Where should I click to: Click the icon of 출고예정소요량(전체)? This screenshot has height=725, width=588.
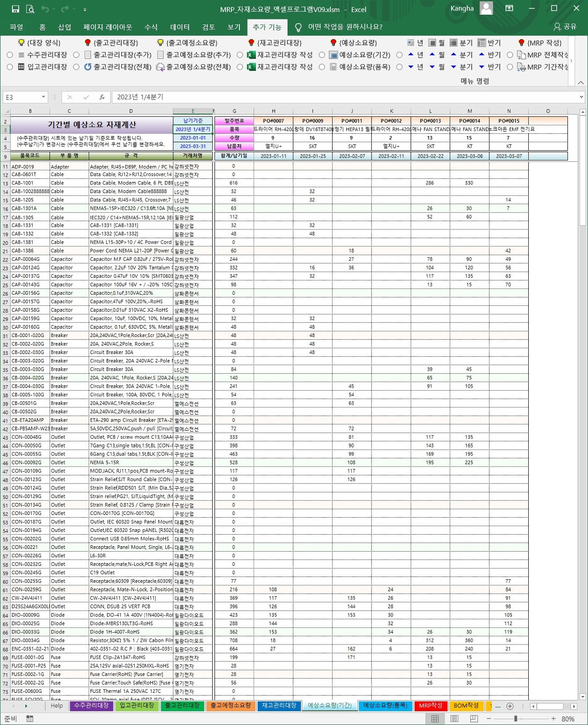[x=160, y=67]
